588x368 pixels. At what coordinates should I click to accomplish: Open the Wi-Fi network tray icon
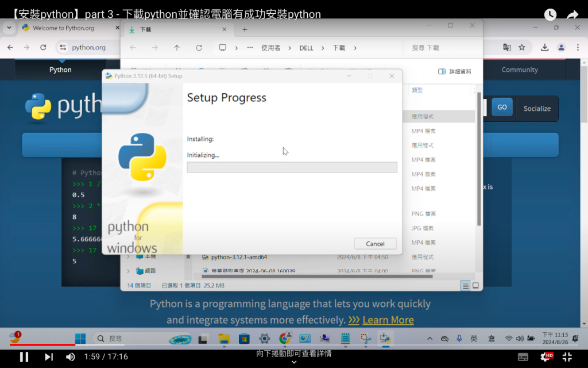tap(509, 338)
